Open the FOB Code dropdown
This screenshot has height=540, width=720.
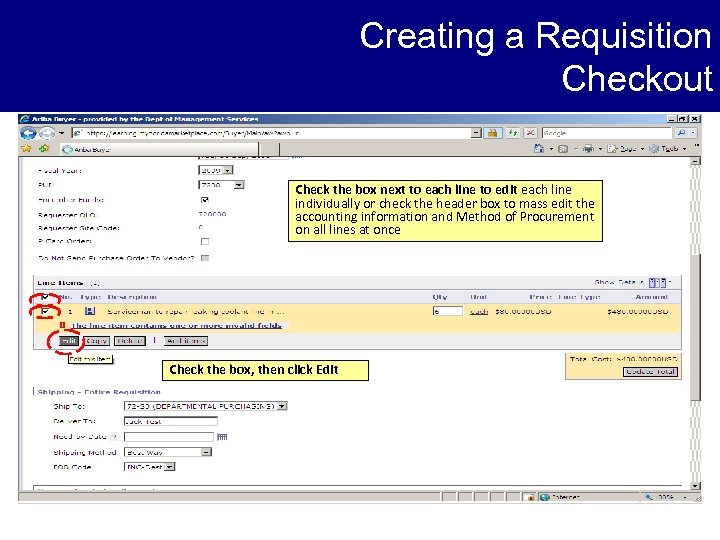click(x=149, y=467)
